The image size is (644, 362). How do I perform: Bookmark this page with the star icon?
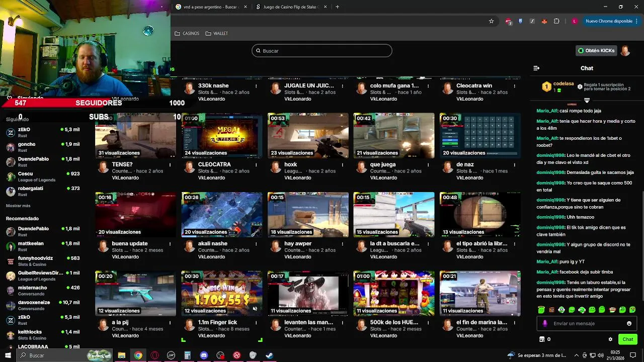[x=491, y=21]
